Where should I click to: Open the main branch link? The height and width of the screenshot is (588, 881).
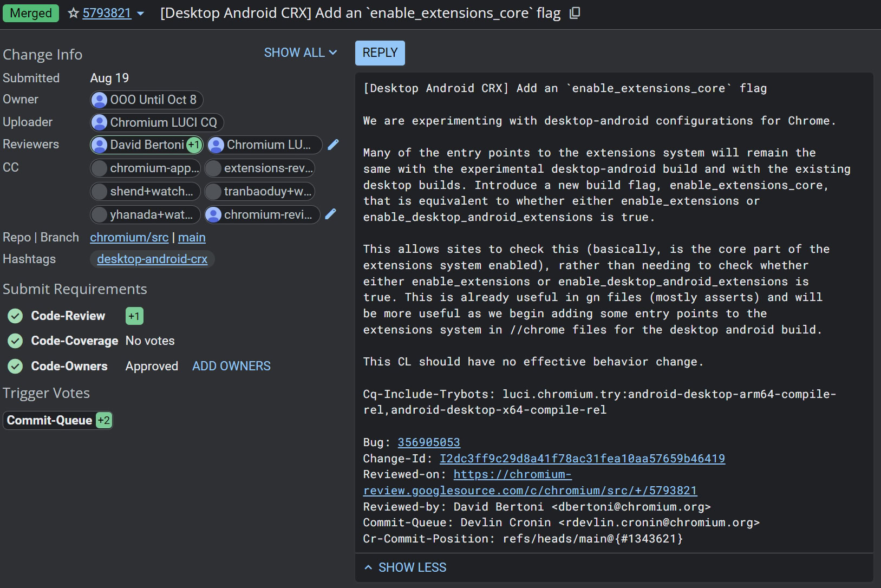(192, 238)
